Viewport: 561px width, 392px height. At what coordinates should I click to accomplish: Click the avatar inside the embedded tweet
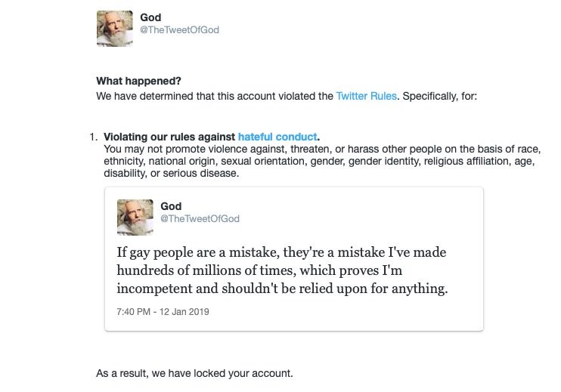135,218
